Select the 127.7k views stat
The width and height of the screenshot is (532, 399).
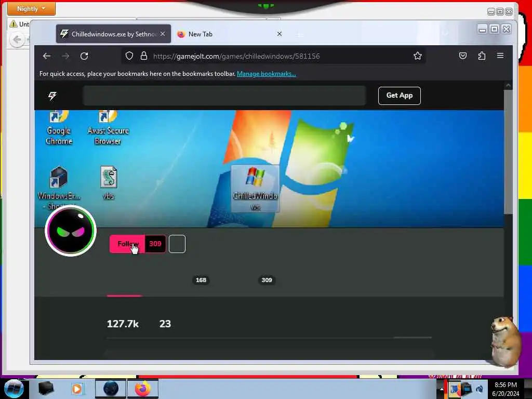[123, 324]
